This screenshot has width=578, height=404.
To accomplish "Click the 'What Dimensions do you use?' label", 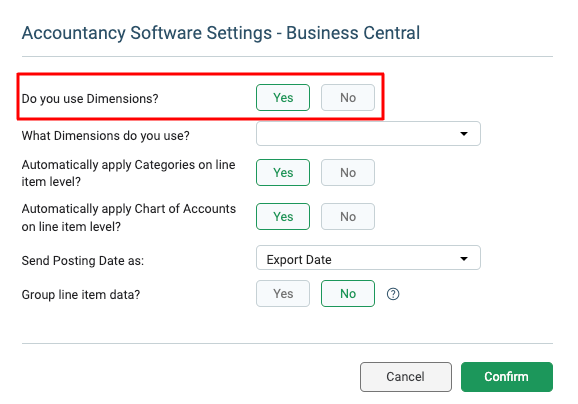I will coord(105,136).
